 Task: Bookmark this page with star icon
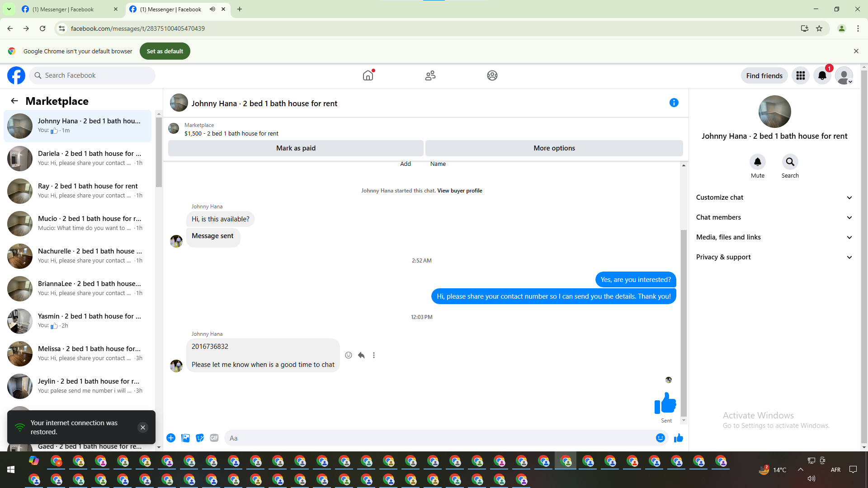click(x=819, y=28)
